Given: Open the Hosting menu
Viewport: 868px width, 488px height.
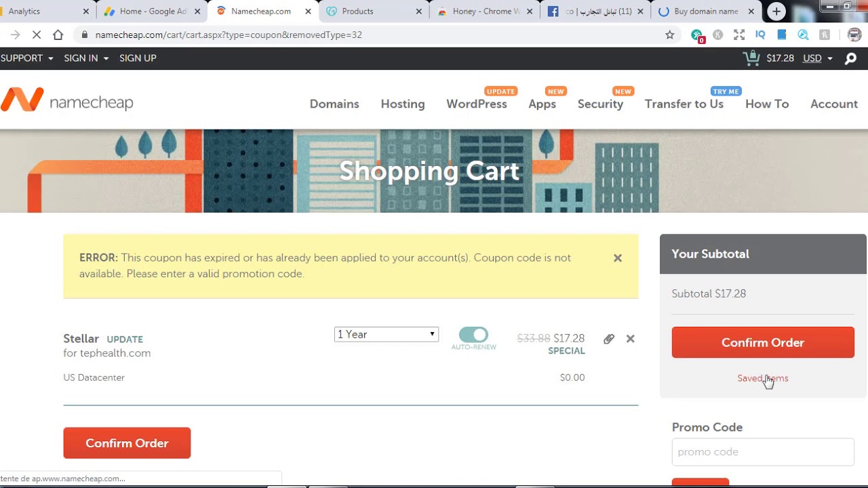Looking at the screenshot, I should (403, 104).
